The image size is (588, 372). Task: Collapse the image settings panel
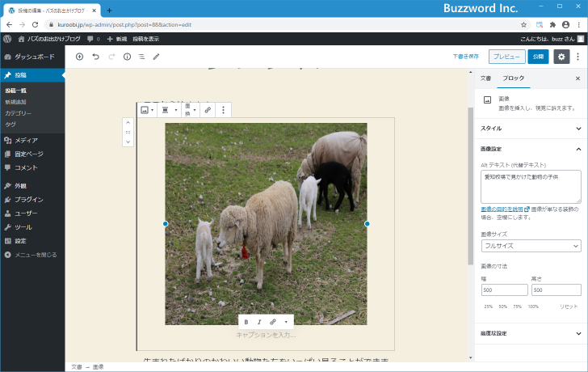click(x=531, y=149)
